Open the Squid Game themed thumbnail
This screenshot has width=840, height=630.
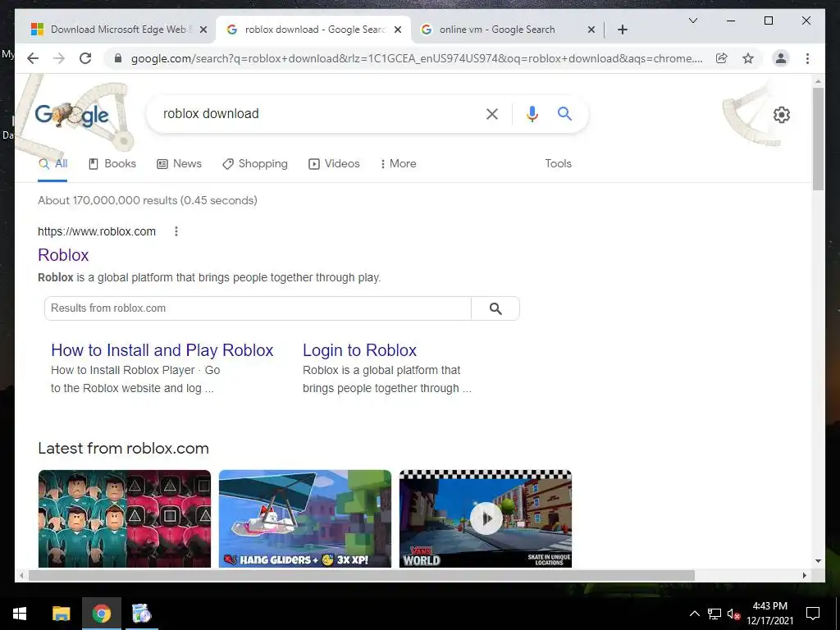tap(125, 518)
